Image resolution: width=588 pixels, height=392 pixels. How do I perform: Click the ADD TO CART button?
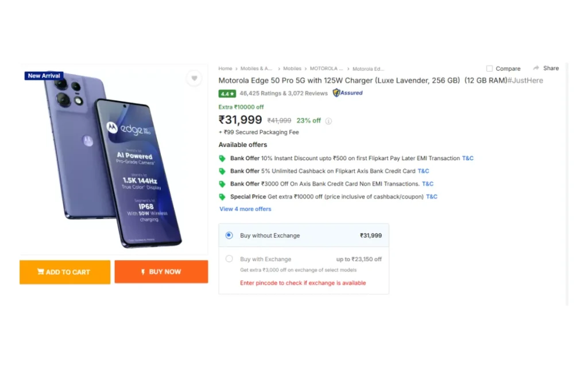pos(64,272)
